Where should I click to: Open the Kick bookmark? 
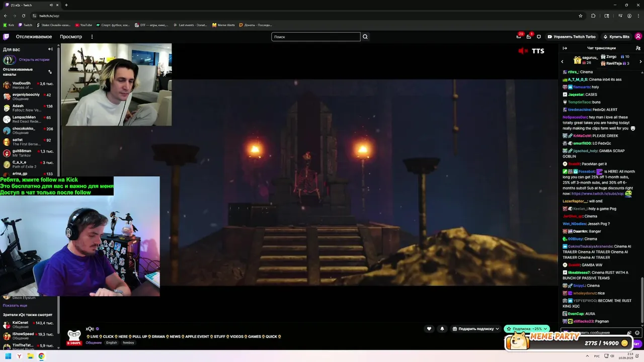pyautogui.click(x=9, y=25)
